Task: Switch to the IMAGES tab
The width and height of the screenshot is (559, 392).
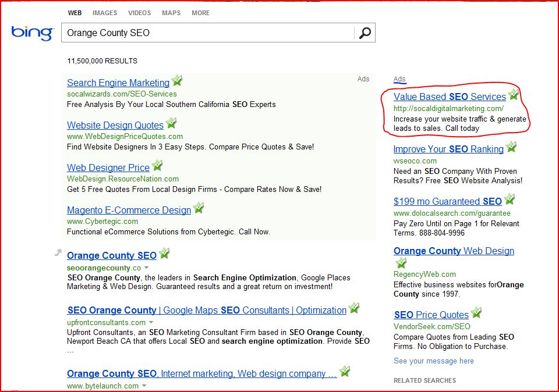Action: [105, 13]
